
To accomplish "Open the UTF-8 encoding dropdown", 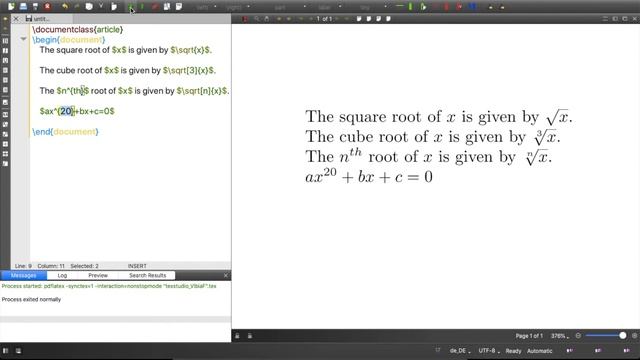I will pyautogui.click(x=489, y=351).
